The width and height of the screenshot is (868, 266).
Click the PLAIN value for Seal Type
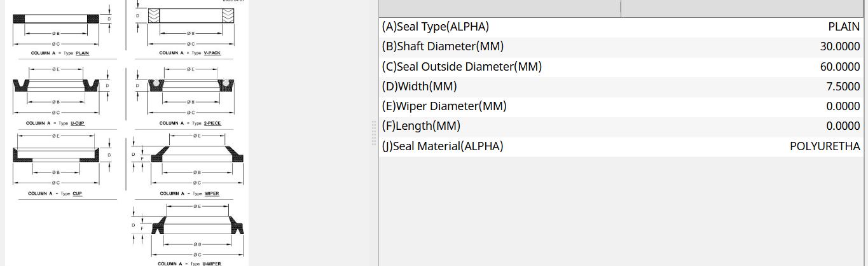pos(844,27)
